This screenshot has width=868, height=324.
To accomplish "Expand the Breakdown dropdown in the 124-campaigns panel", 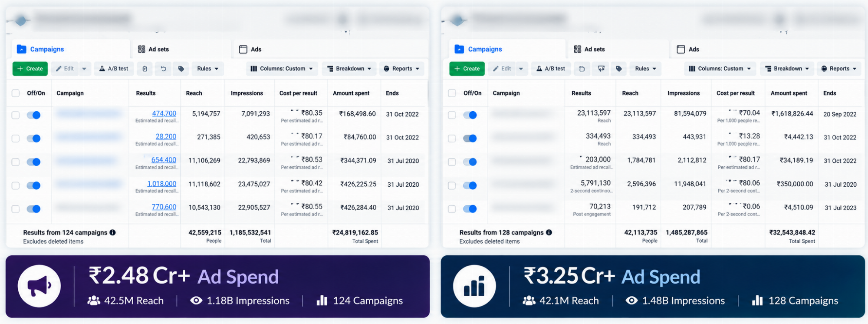I will (349, 69).
